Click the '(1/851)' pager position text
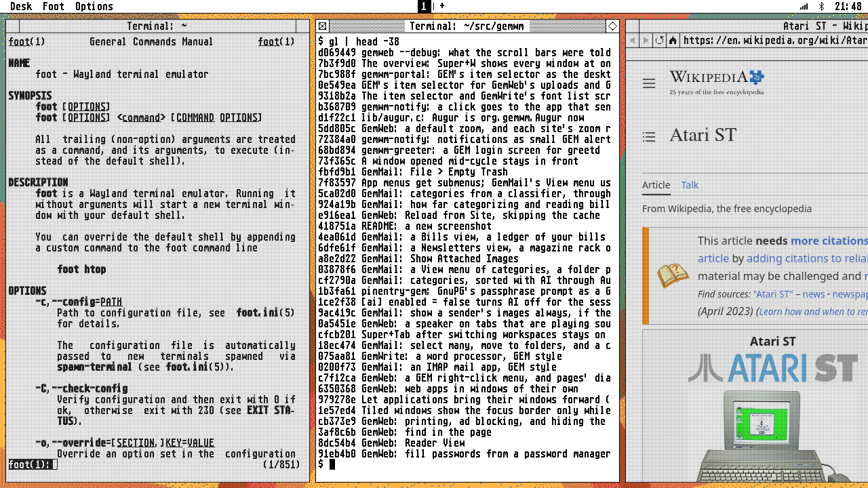Viewport: 868px width, 488px height. (x=281, y=464)
